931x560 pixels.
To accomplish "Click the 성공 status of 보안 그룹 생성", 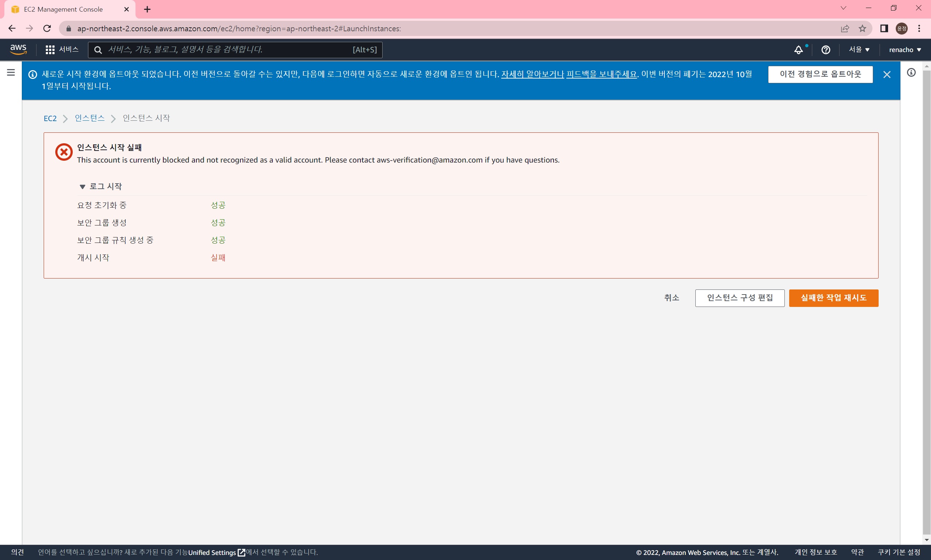I will [x=218, y=223].
